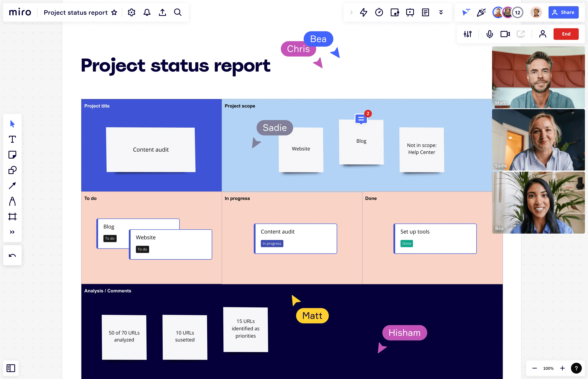588x379 pixels.
Task: Zoom percentage slider at 100%
Action: (549, 368)
